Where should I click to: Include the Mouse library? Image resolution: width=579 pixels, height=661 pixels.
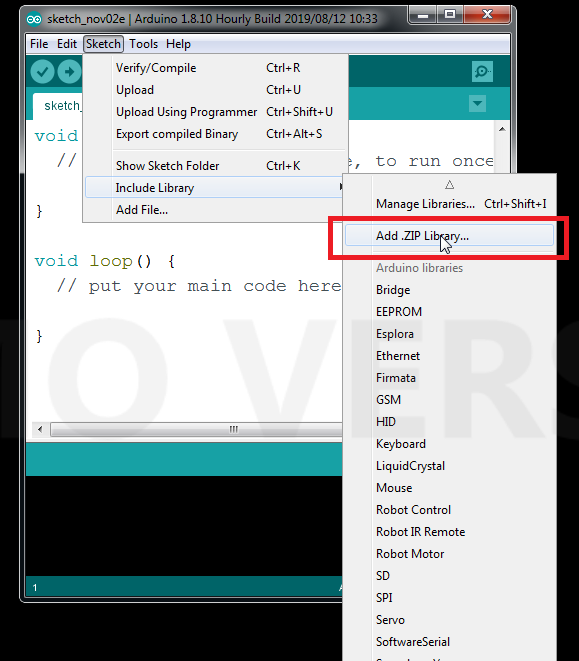pyautogui.click(x=450, y=488)
